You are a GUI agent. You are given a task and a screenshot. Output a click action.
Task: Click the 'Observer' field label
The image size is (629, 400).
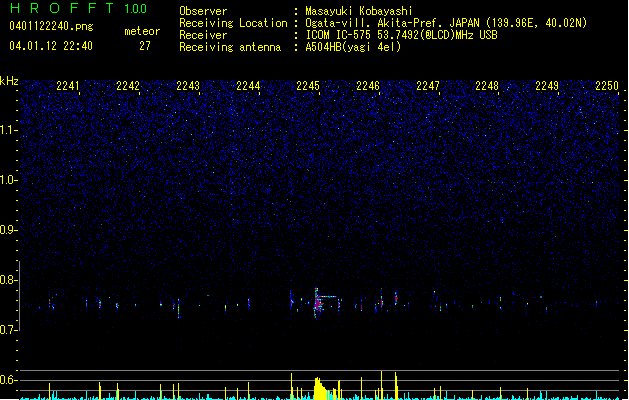pyautogui.click(x=203, y=11)
